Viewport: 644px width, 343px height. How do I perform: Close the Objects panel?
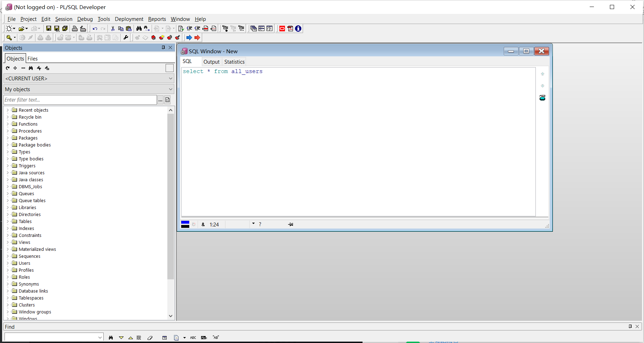[170, 48]
